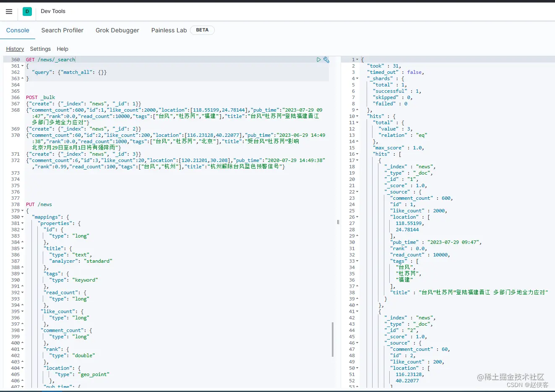Collapse "_source" block at output line 22
This screenshot has height=392, width=555.
pos(357,192)
